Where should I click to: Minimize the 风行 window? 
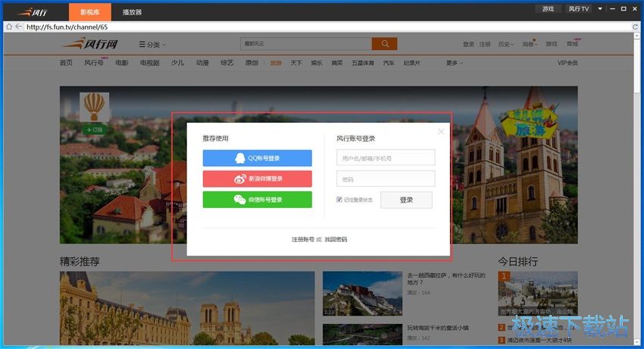612,8
